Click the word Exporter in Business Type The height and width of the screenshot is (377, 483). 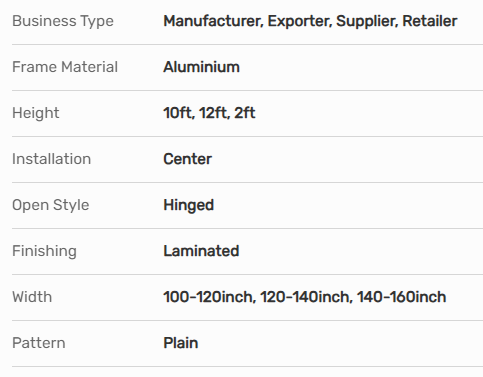[x=300, y=21]
